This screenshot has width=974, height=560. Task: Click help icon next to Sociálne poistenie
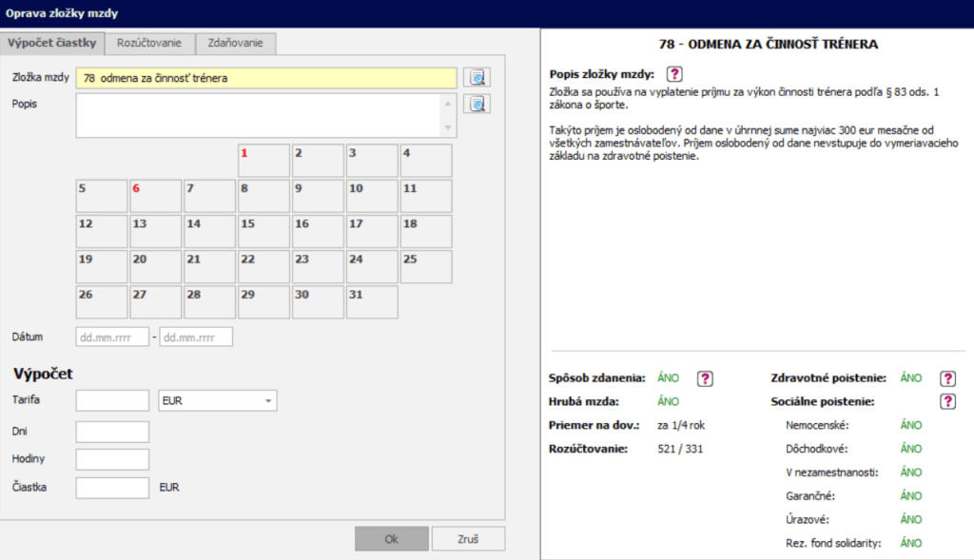(947, 402)
